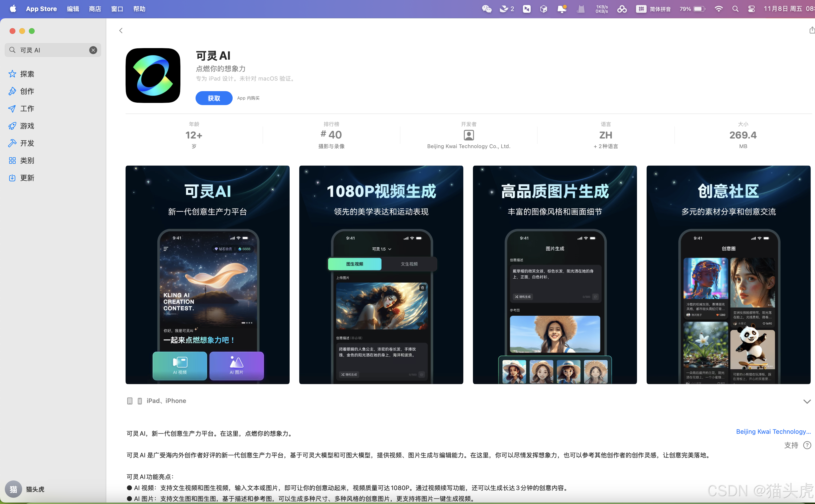Image resolution: width=815 pixels, height=504 pixels.
Task: Expand the iPad、iPhone device chevron
Action: 807,401
